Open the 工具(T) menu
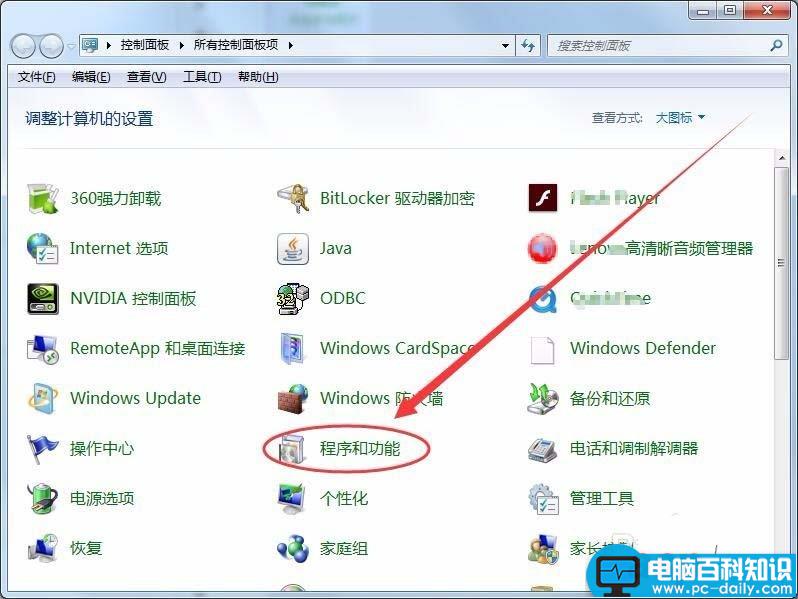Viewport: 798px width, 599px height. [x=202, y=77]
